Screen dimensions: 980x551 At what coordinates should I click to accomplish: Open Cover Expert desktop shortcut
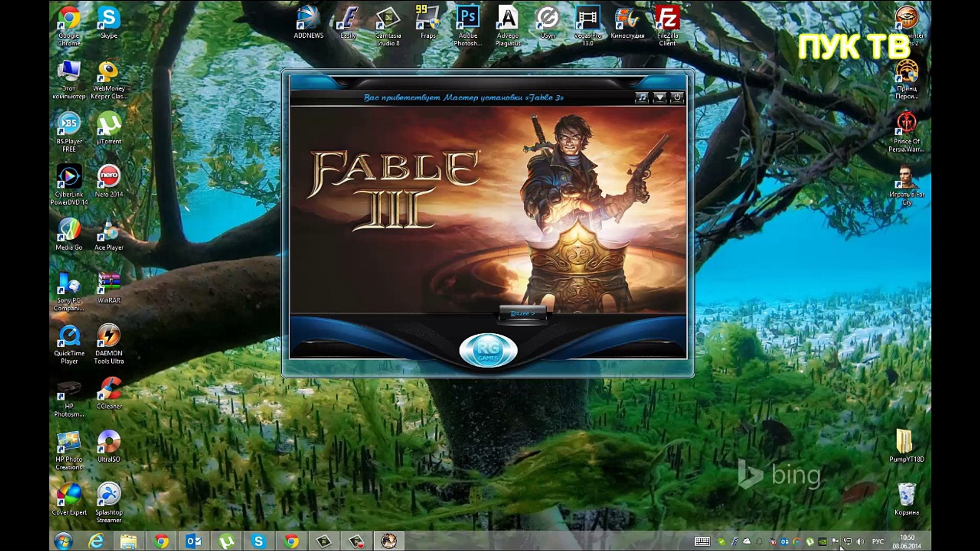(x=69, y=499)
